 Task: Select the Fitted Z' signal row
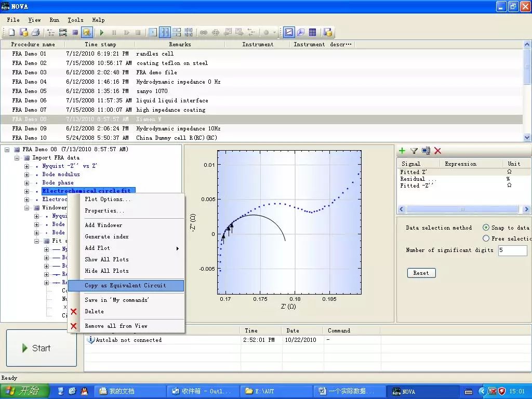463,172
